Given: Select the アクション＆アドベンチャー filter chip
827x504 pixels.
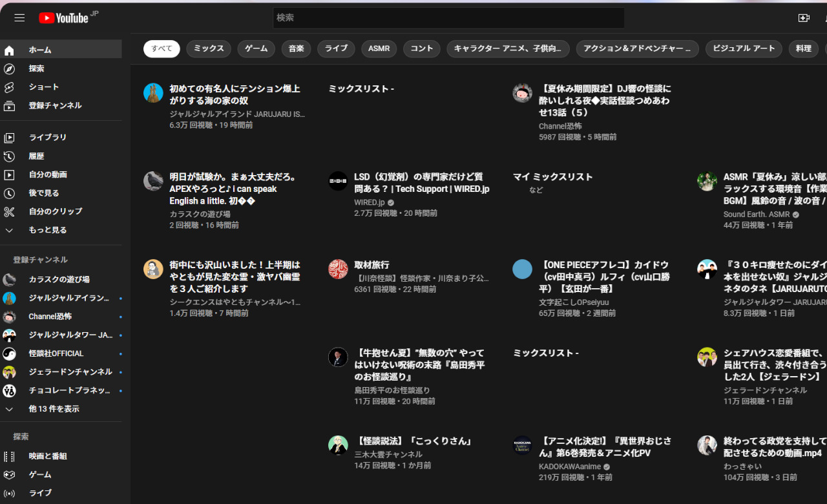Looking at the screenshot, I should [x=637, y=48].
